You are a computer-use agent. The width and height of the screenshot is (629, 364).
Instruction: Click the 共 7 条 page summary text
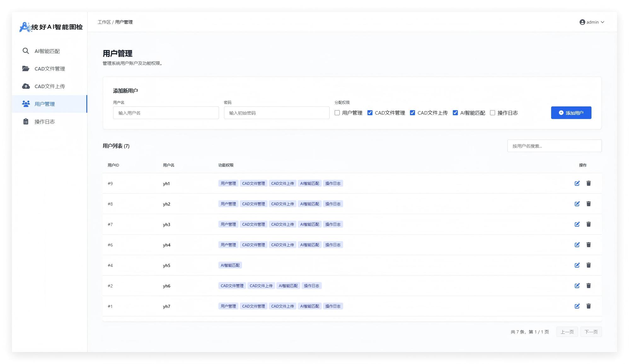530,332
